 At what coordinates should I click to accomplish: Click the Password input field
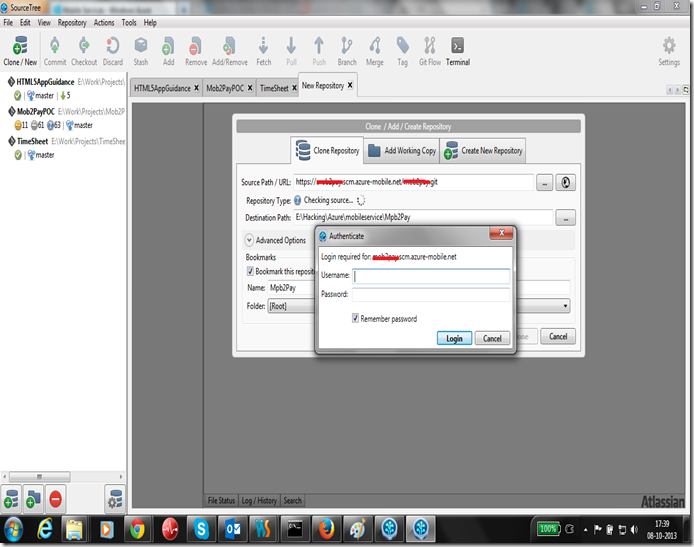tap(431, 294)
